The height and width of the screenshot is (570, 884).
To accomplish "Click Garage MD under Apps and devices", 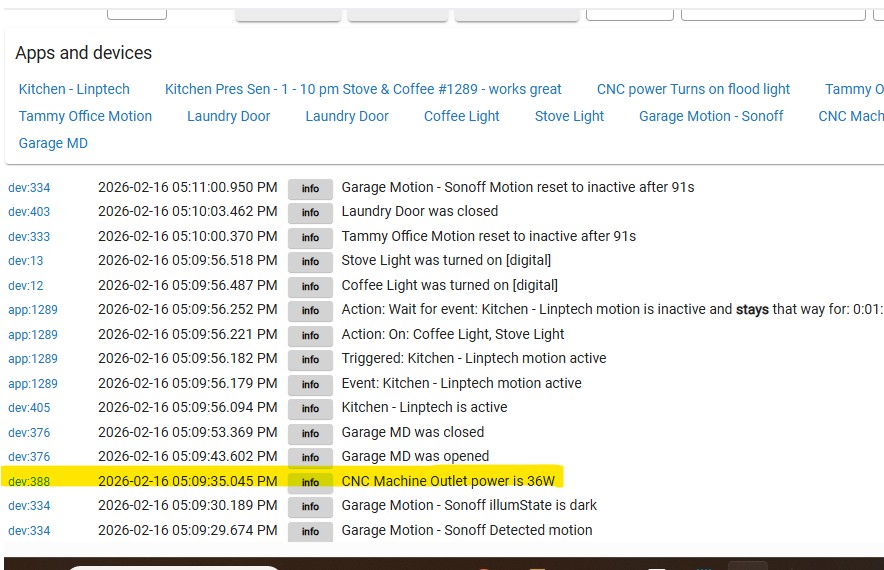I will (x=53, y=143).
